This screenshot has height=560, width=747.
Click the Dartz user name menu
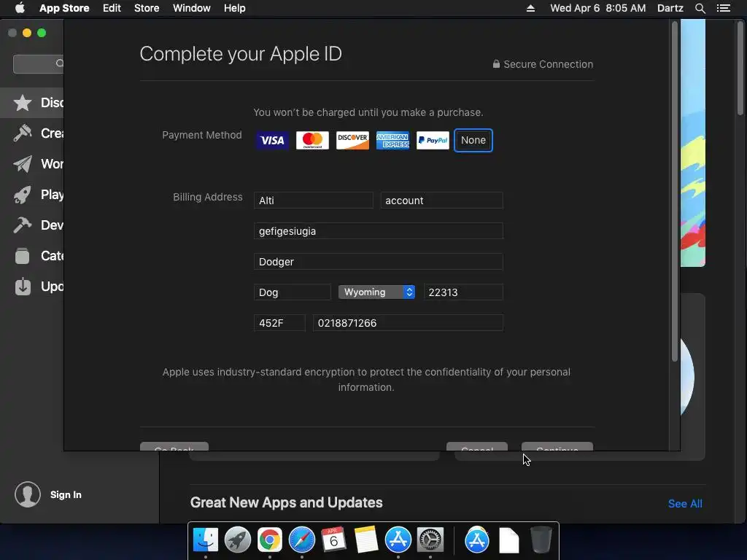click(670, 8)
